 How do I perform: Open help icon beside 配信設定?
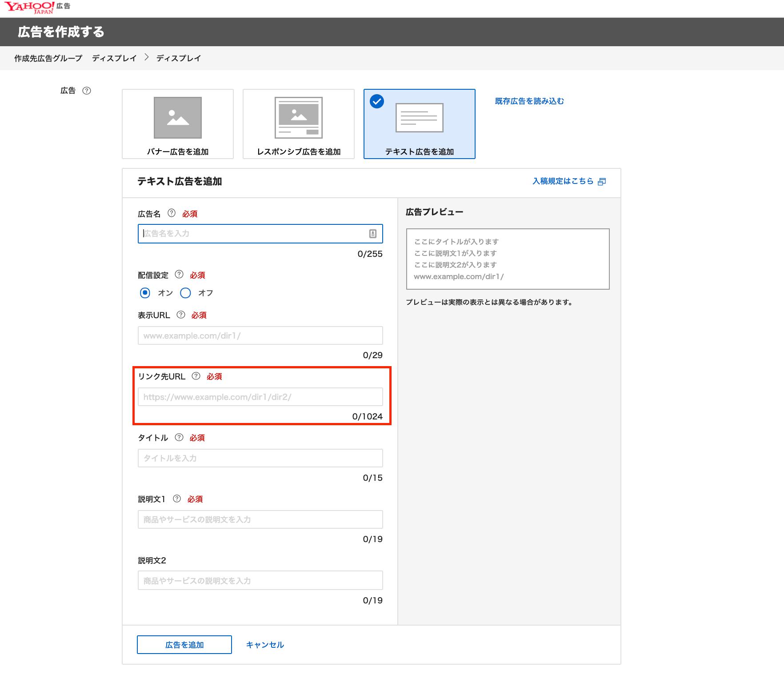coord(179,274)
